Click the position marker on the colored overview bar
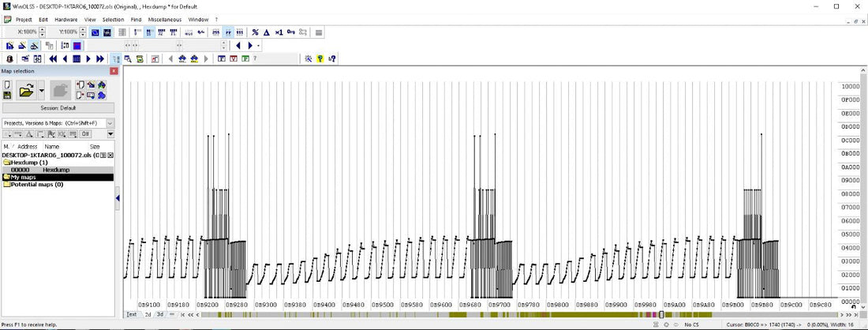The width and height of the screenshot is (868, 330). (x=661, y=314)
